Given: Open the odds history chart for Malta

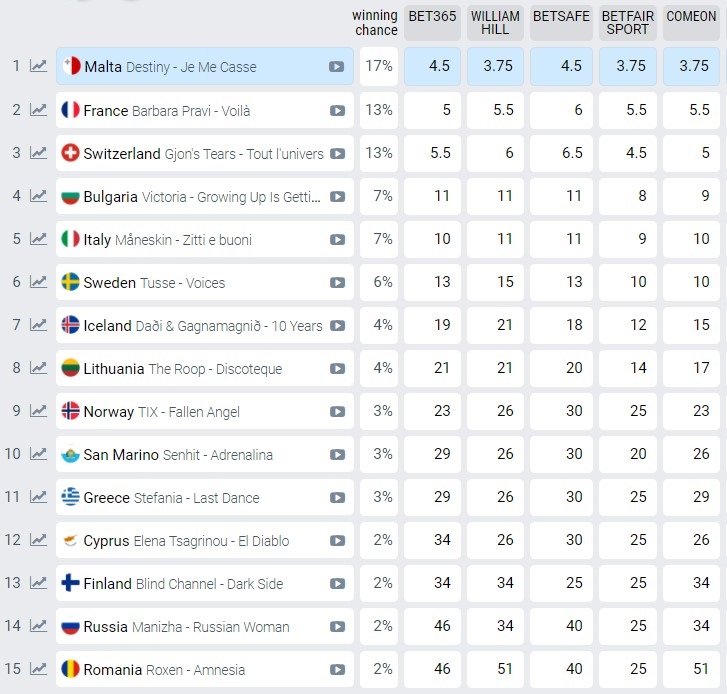Looking at the screenshot, I should point(38,66).
